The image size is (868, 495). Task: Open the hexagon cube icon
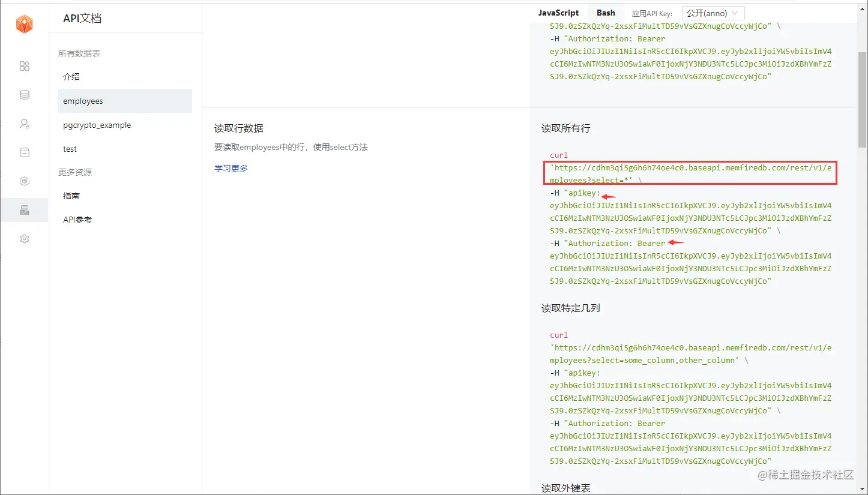click(x=25, y=181)
